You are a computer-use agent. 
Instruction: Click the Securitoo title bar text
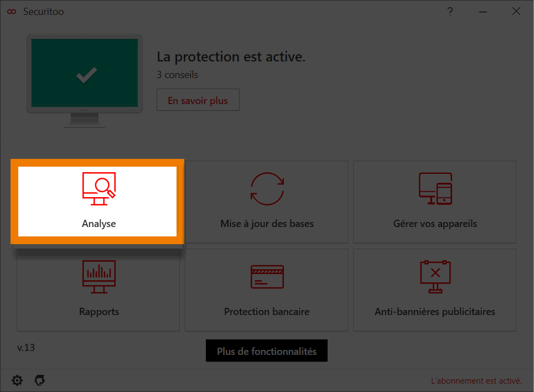[x=43, y=12]
